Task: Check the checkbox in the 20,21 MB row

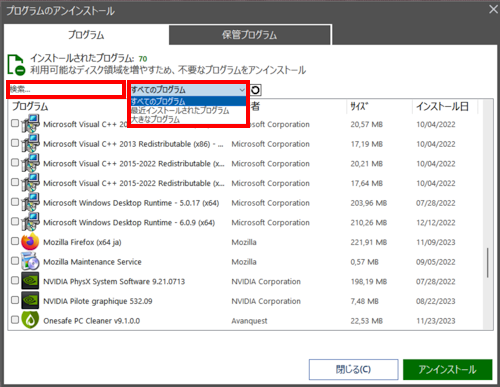Action: [15, 162]
